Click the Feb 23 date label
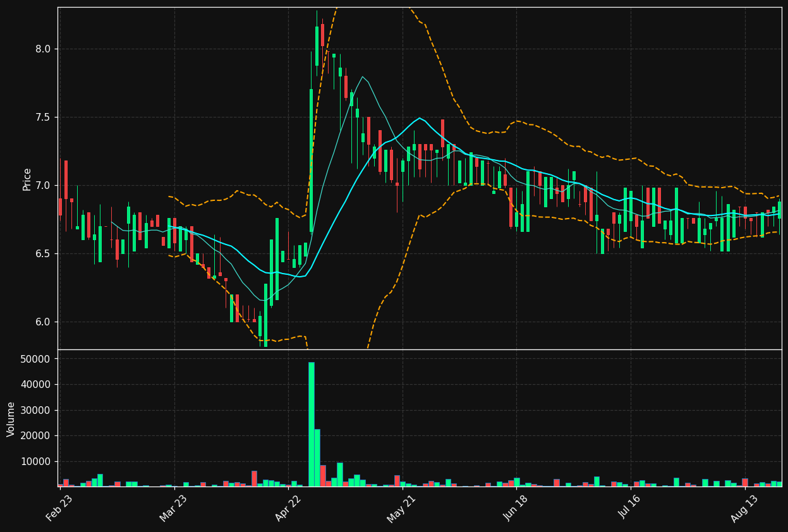The width and height of the screenshot is (788, 532). pyautogui.click(x=59, y=508)
